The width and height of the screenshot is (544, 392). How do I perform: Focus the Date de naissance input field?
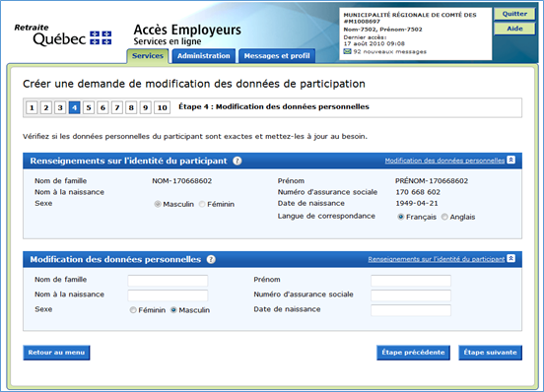coord(411,310)
